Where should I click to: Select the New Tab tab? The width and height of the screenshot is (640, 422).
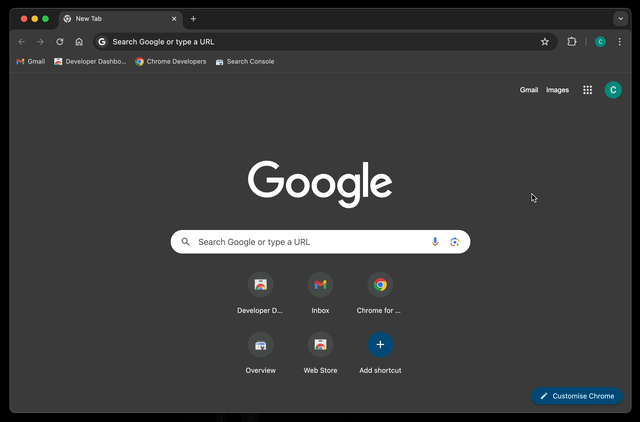(x=115, y=19)
